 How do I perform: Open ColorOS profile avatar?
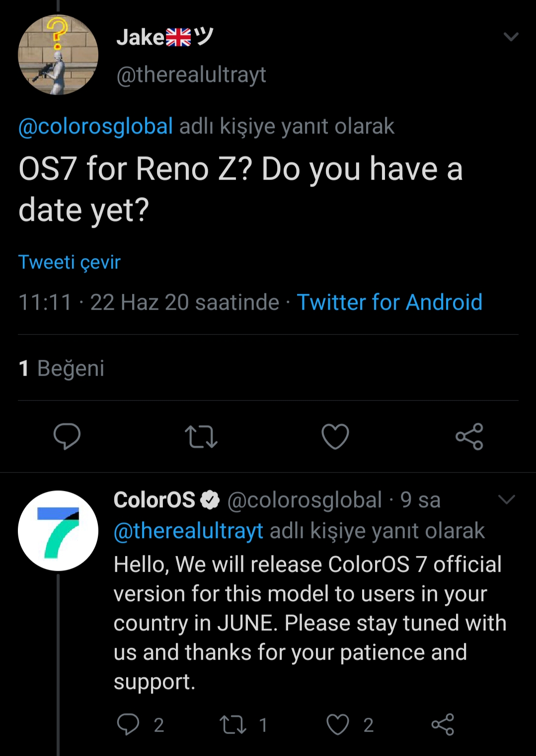[58, 531]
